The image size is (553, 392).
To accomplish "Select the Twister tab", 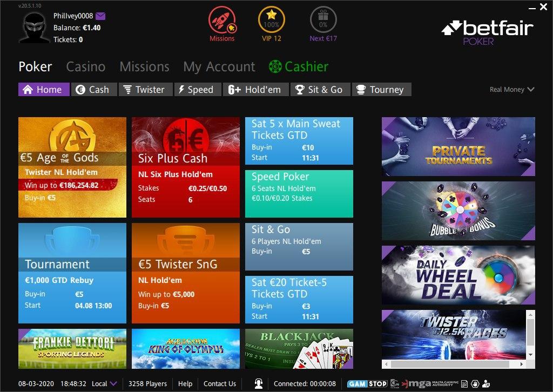I will click(146, 90).
